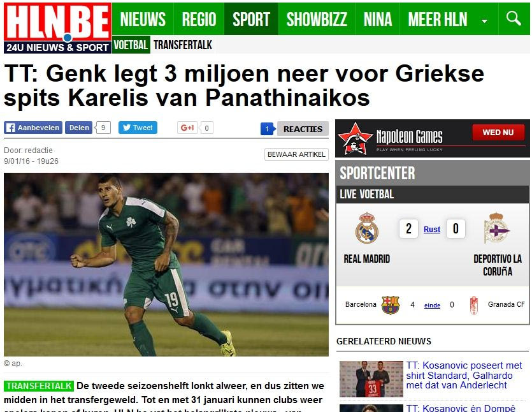Open the SHOWBIZZ menu tab
The image size is (532, 412).
[x=317, y=19]
